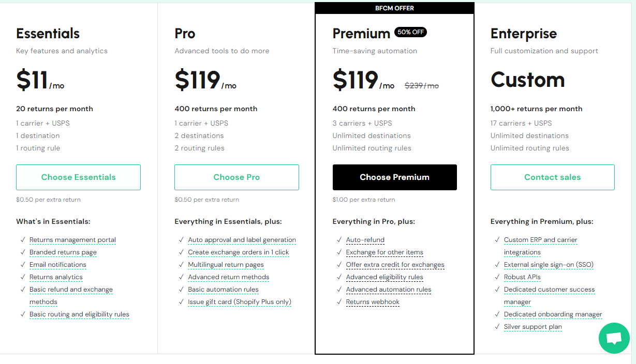Viewport: 636px width, 364px height.
Task: Click the BFCM OFFER banner
Action: pyautogui.click(x=394, y=8)
